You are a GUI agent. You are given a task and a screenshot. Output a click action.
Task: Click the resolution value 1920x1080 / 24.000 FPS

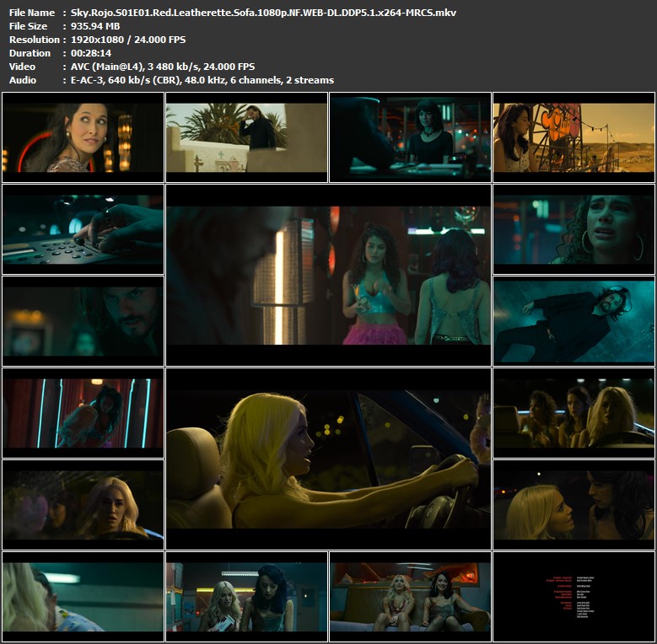tap(128, 40)
